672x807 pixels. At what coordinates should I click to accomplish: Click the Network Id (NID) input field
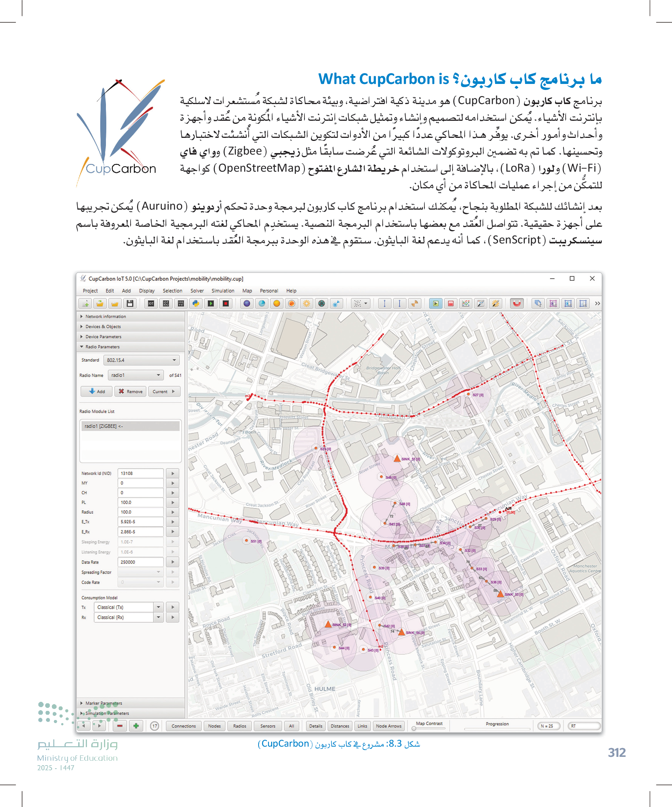click(140, 474)
